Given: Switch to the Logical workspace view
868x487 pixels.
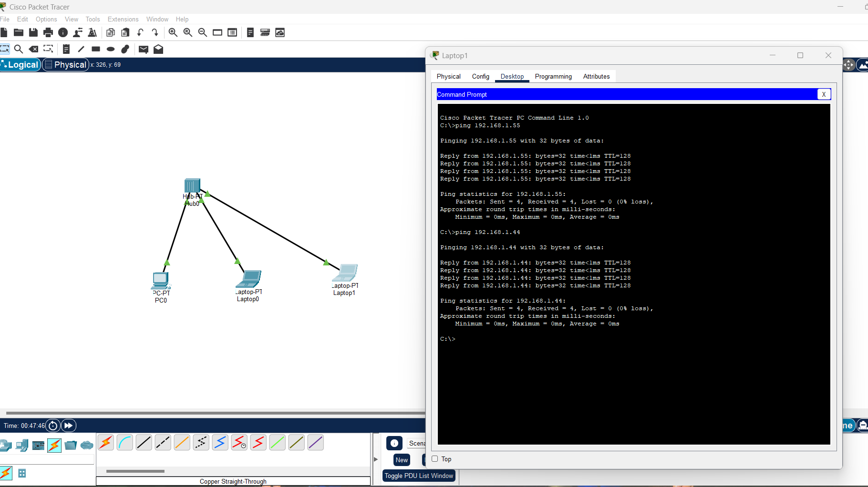Looking at the screenshot, I should coord(20,65).
